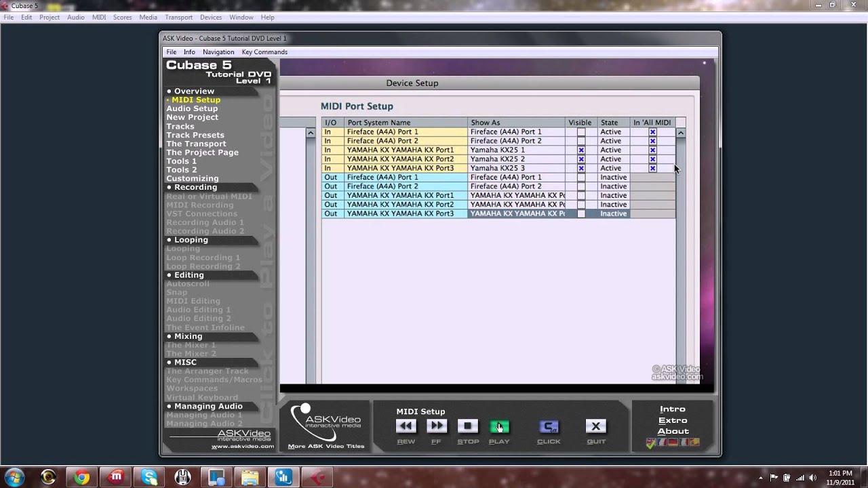The height and width of the screenshot is (488, 868).
Task: Open the New Project tutorial
Action: pyautogui.click(x=192, y=117)
